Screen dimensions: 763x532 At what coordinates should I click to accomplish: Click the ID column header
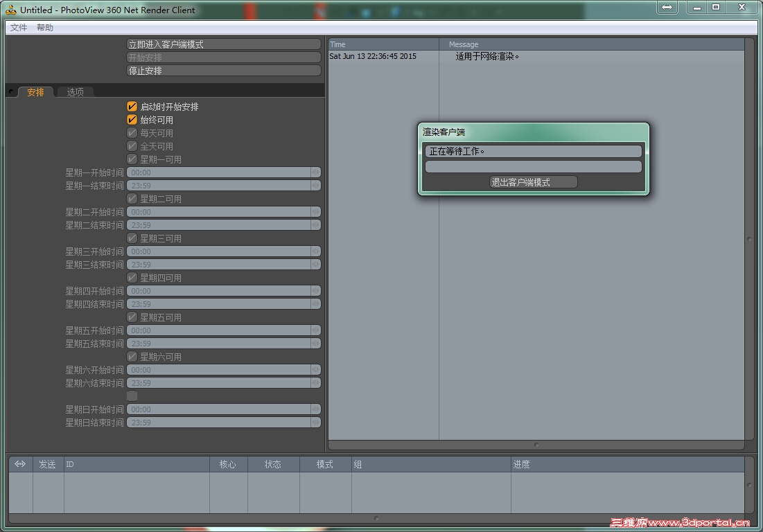(x=137, y=464)
